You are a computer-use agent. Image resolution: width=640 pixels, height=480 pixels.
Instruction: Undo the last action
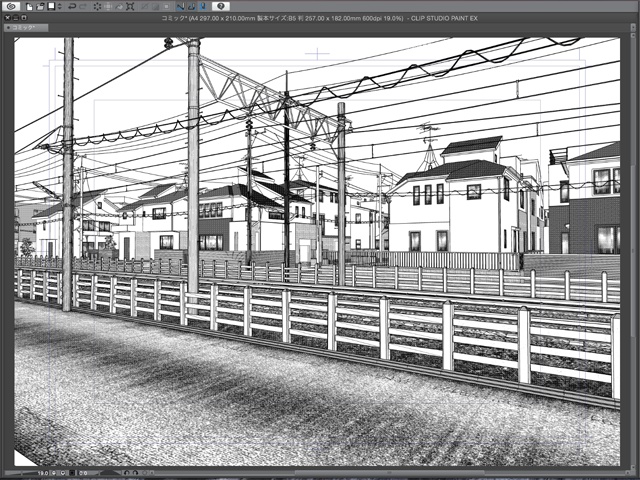click(x=72, y=7)
